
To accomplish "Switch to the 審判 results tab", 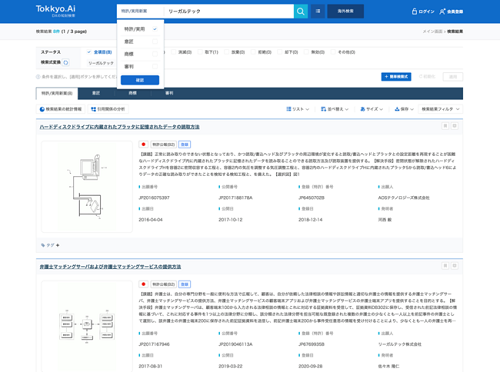I will click(x=169, y=93).
